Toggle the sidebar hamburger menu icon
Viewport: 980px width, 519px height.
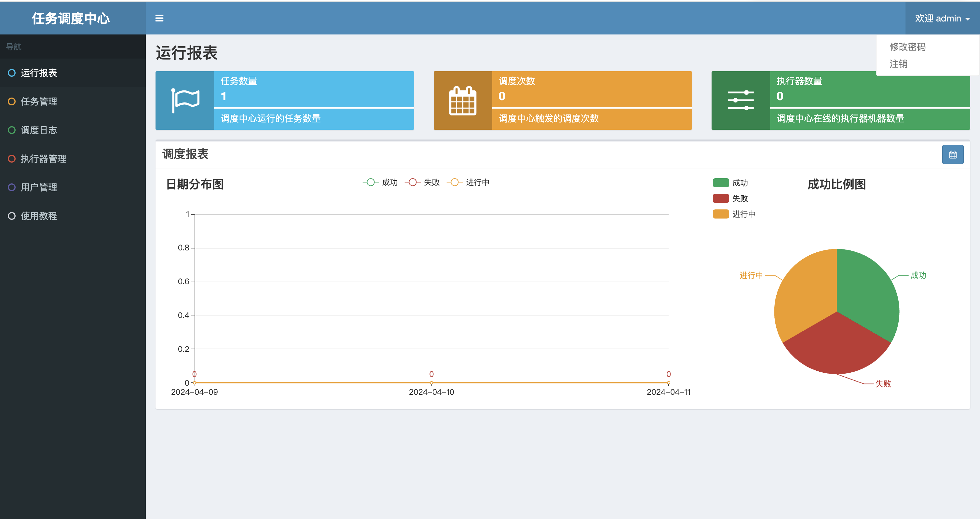[159, 18]
